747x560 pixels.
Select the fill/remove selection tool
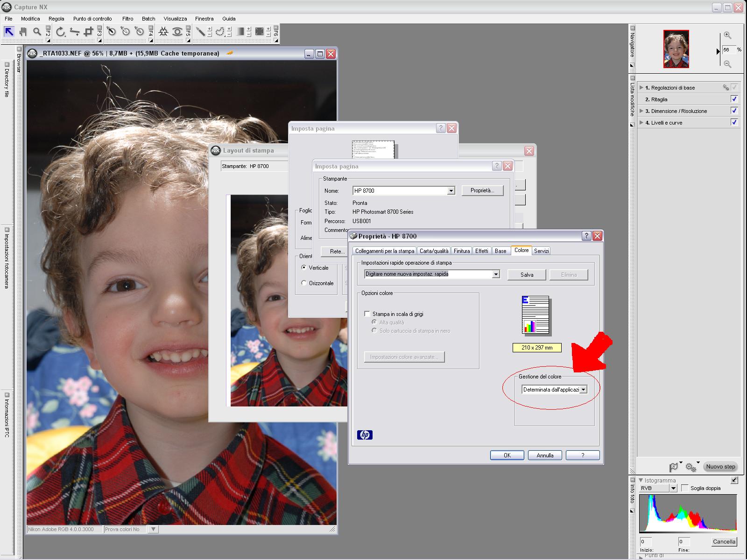coord(260,32)
